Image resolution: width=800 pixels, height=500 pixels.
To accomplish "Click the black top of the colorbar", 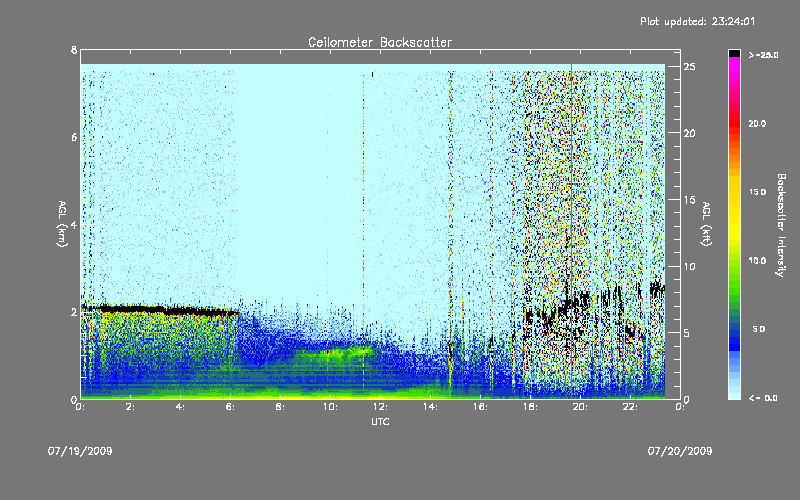I will pyautogui.click(x=734, y=53).
